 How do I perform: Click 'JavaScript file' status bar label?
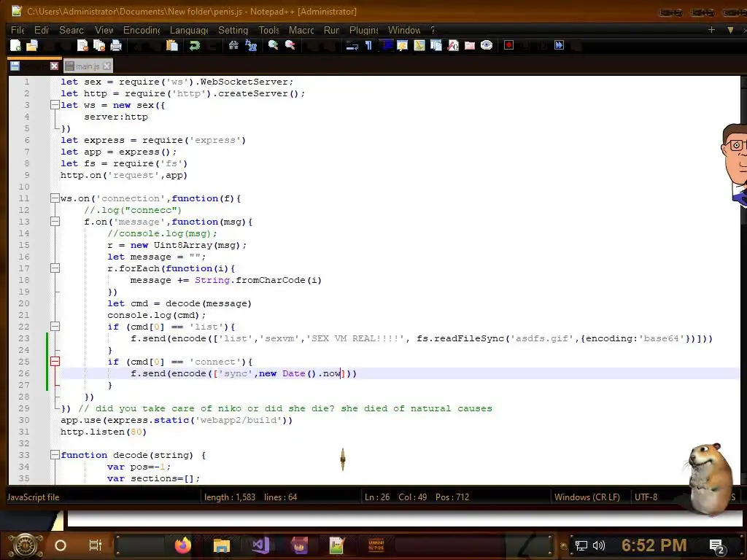pos(33,497)
